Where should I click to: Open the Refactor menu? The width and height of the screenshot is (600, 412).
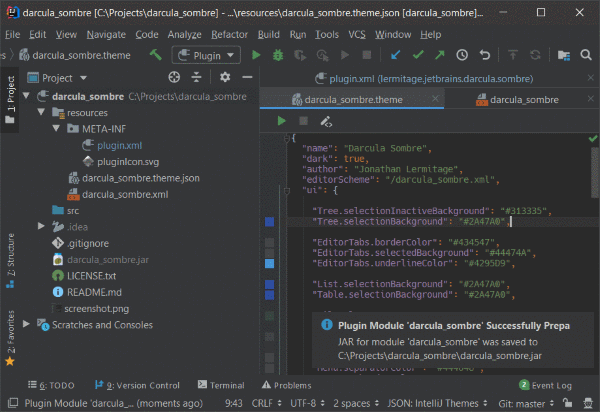pyautogui.click(x=229, y=34)
